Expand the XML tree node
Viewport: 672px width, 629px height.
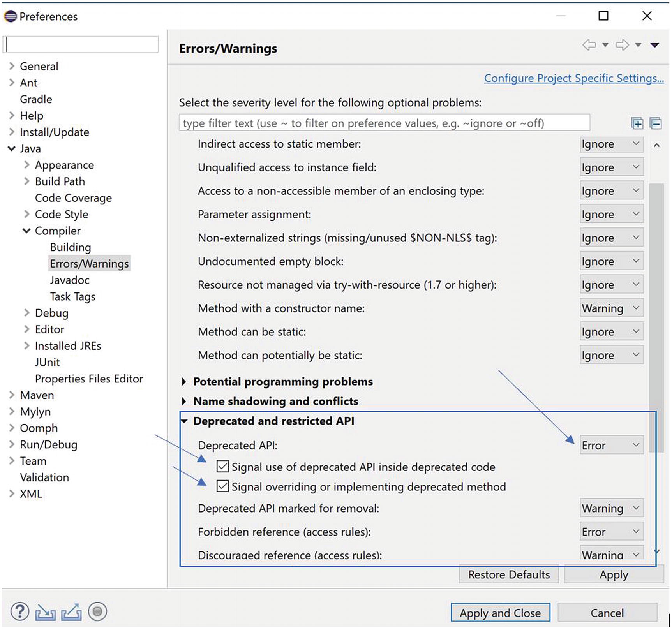tap(12, 493)
